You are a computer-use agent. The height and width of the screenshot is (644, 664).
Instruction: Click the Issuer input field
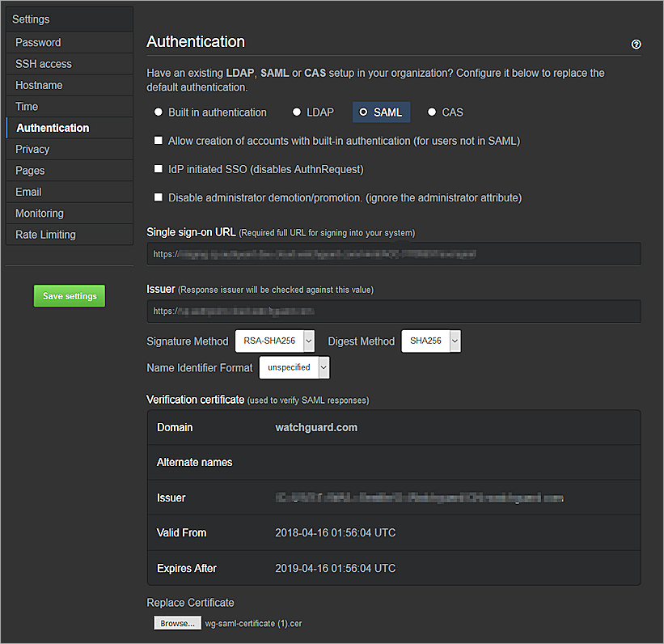click(394, 311)
